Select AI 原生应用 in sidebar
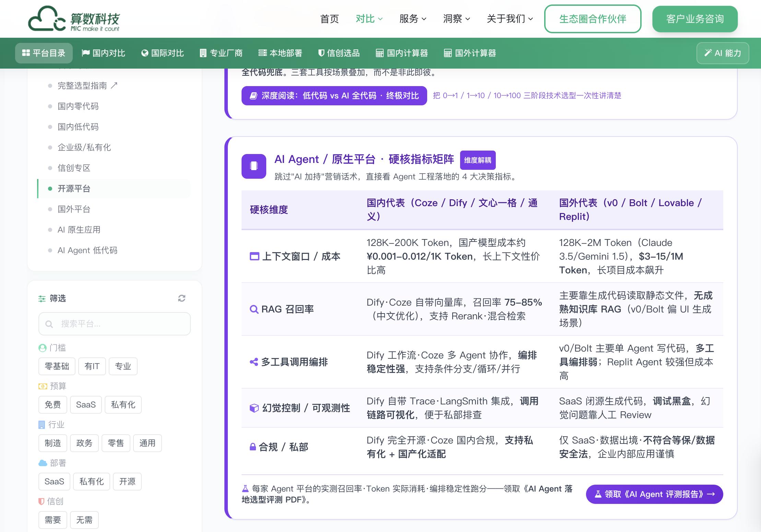Viewport: 761px width, 532px height. (79, 230)
